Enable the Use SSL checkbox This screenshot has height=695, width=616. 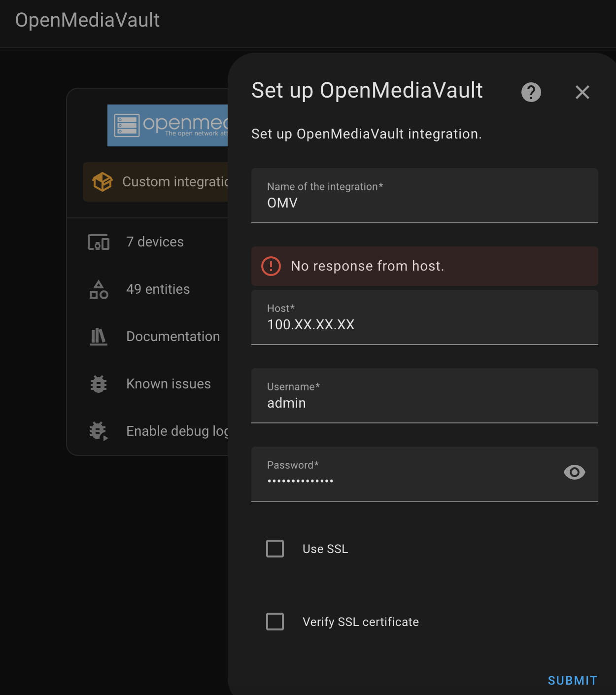tap(275, 548)
